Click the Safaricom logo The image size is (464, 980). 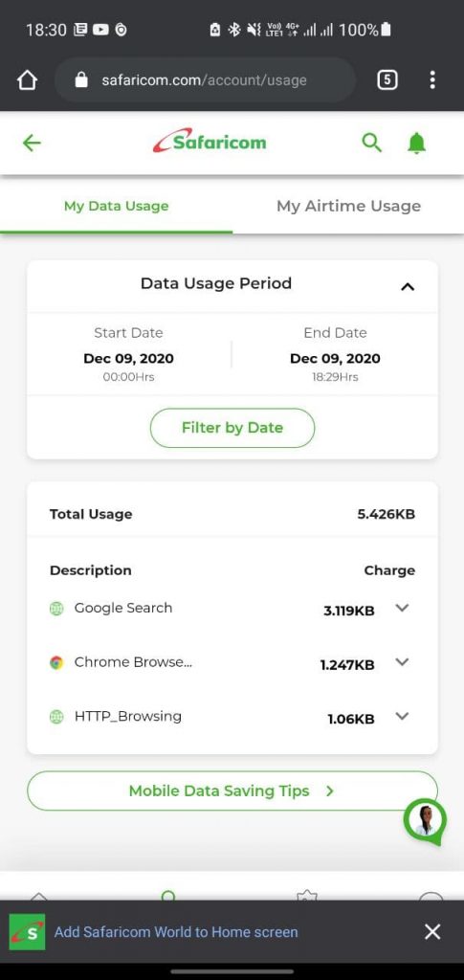pyautogui.click(x=210, y=142)
